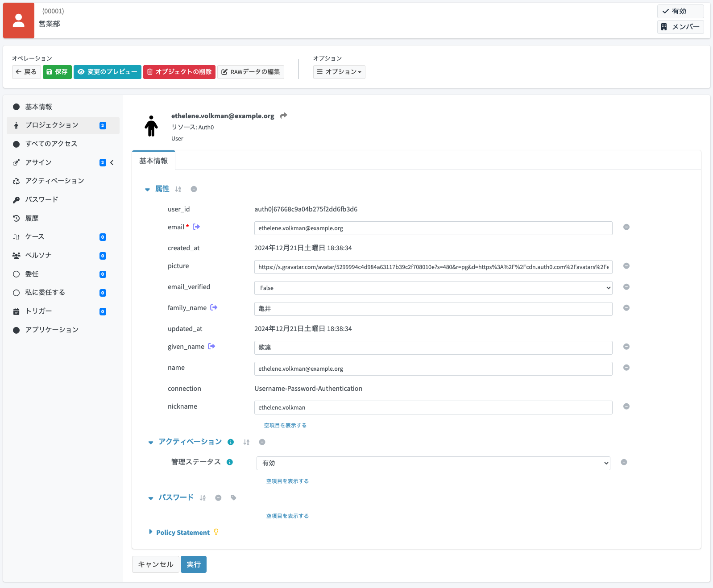Open アプリケーション in the sidebar

click(63, 330)
